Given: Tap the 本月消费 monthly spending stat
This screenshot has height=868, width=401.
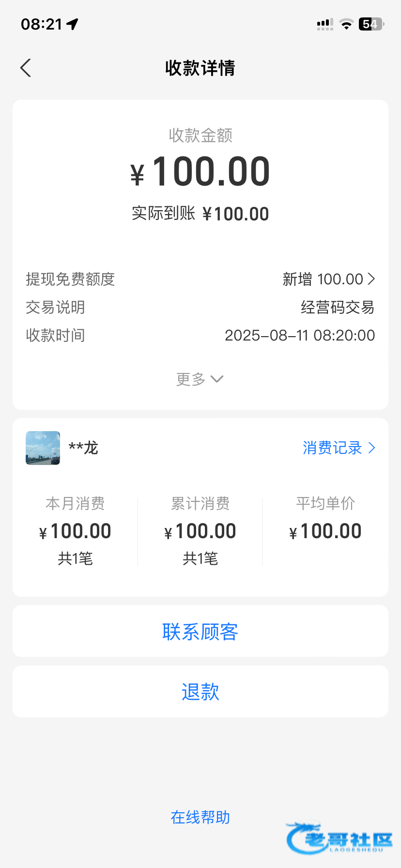Looking at the screenshot, I should coord(75,531).
